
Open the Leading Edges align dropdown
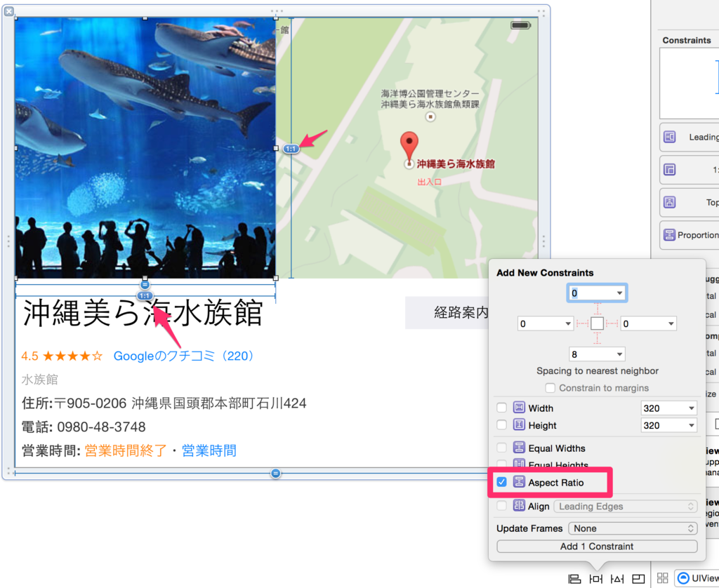626,506
